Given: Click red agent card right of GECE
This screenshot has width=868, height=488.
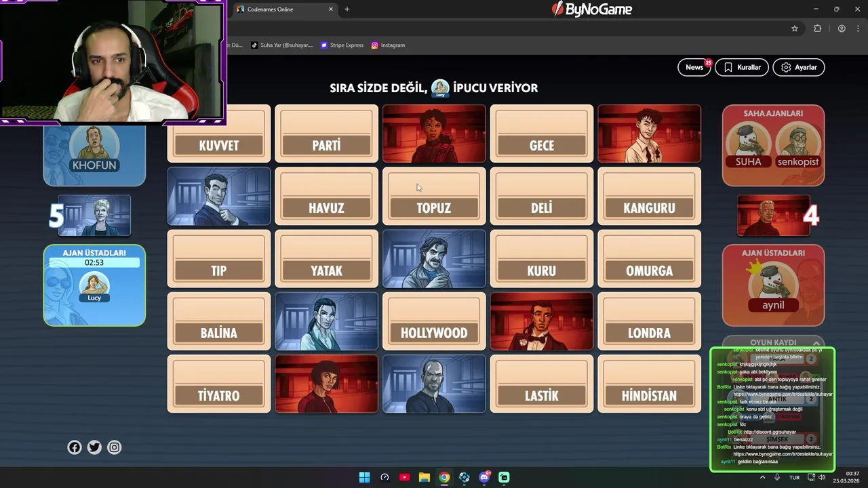Looking at the screenshot, I should tap(650, 134).
